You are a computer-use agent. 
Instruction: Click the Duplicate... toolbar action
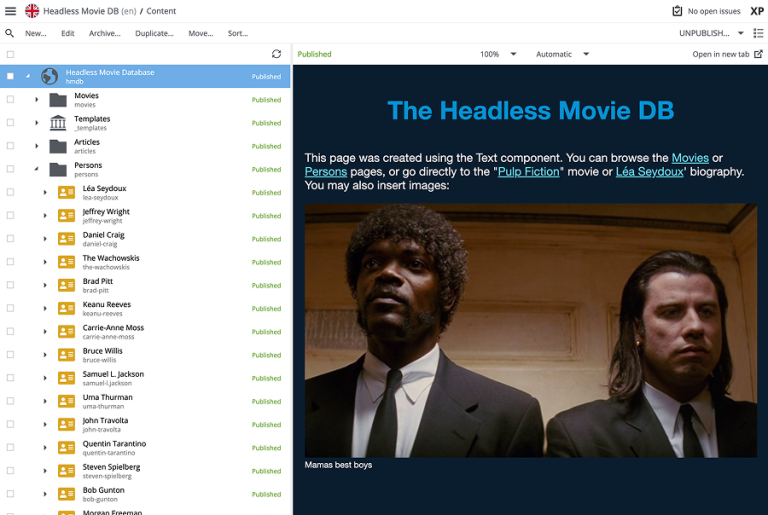154,33
